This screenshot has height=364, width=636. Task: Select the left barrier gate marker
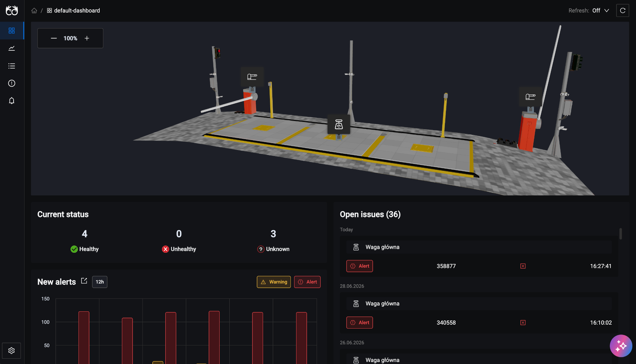point(252,77)
